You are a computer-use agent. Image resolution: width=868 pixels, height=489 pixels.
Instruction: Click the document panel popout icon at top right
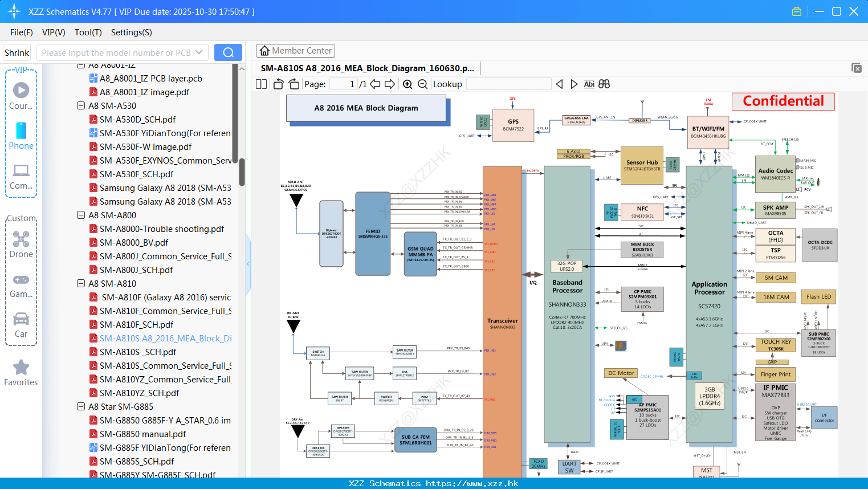click(857, 68)
